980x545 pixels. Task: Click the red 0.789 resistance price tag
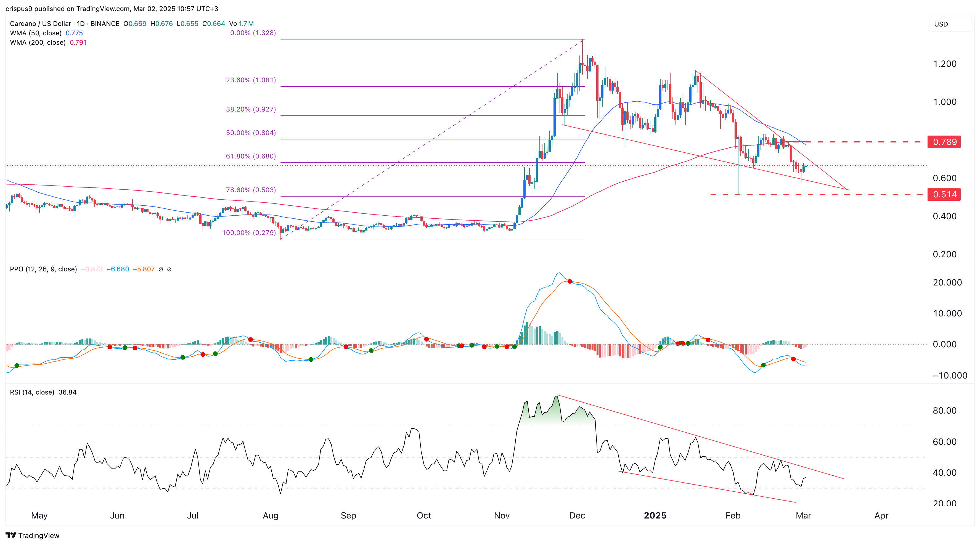944,142
